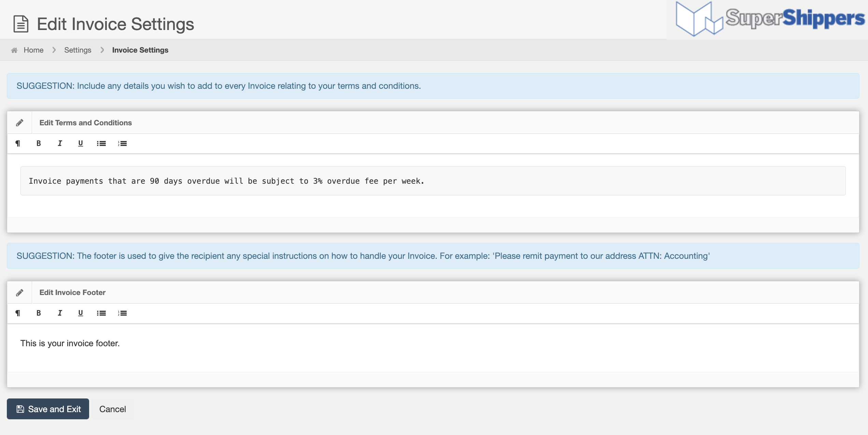Toggle italic in Invoice Footer editor

click(60, 313)
